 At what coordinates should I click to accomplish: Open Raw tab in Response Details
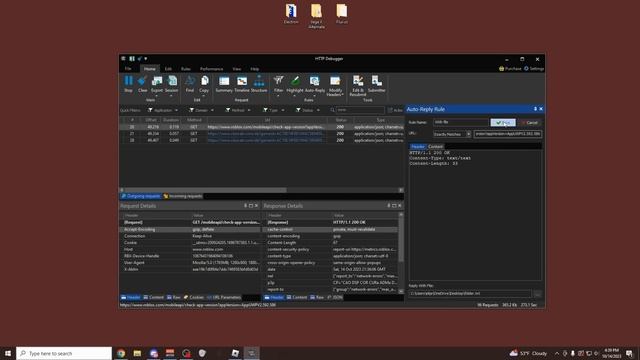pos(316,297)
